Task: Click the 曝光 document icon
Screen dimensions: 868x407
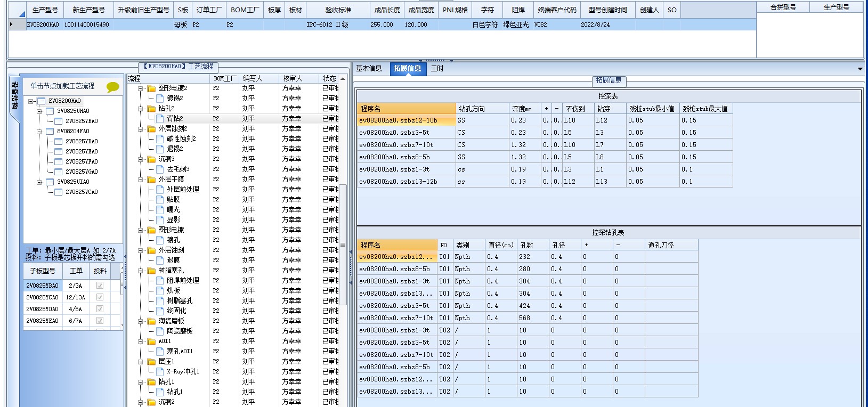Action: coord(160,210)
